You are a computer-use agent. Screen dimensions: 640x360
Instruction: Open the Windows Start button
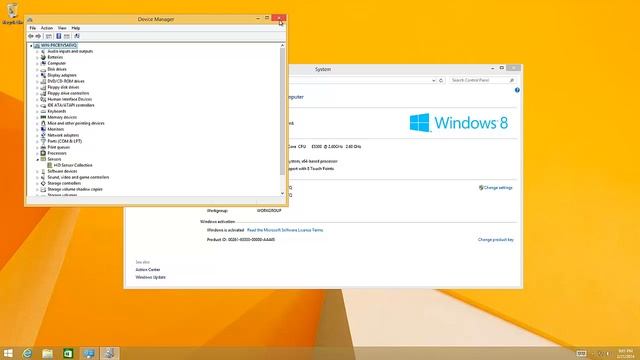coord(8,353)
